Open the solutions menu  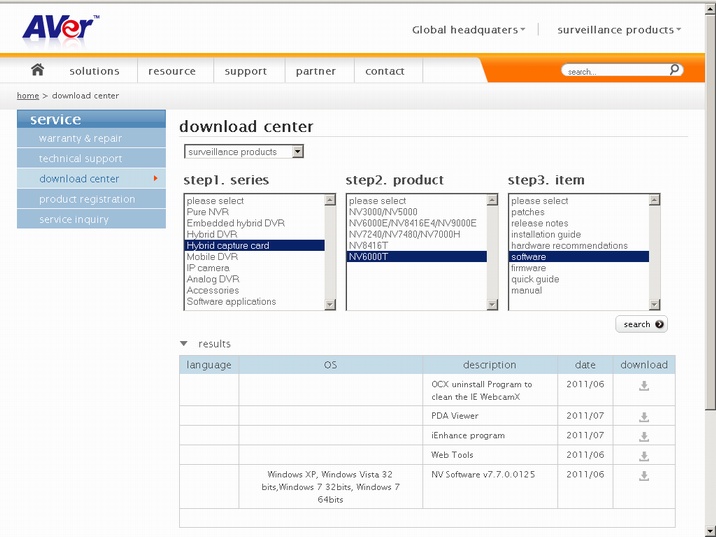tap(94, 71)
